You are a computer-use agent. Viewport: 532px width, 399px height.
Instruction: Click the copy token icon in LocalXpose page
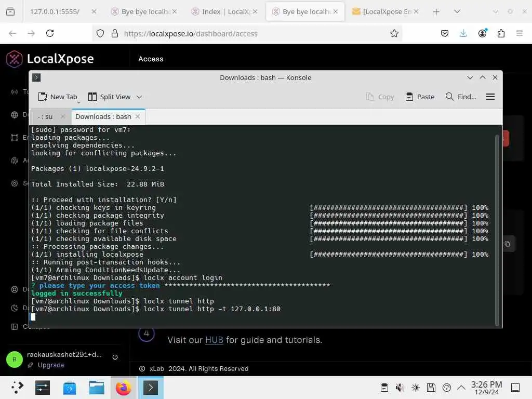click(x=507, y=244)
